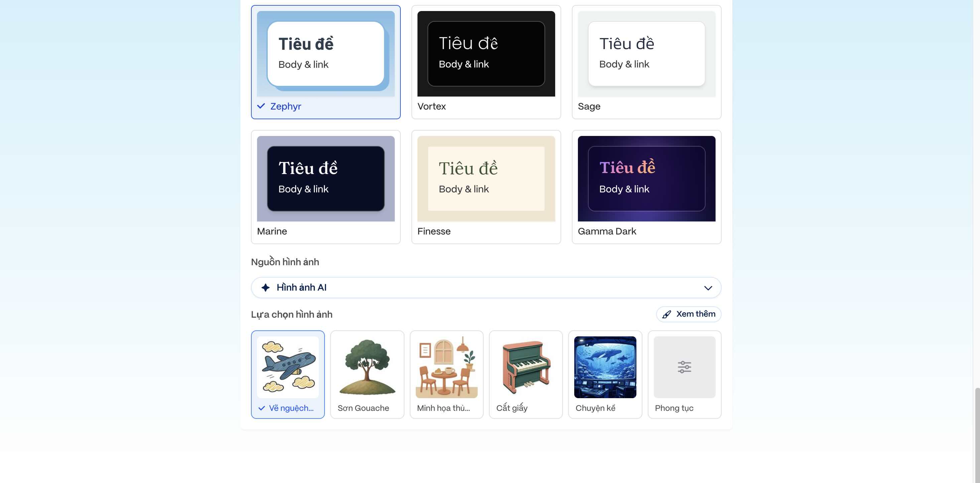The image size is (980, 483).
Task: Open the Hình ảnh AI dropdown
Action: tap(486, 288)
